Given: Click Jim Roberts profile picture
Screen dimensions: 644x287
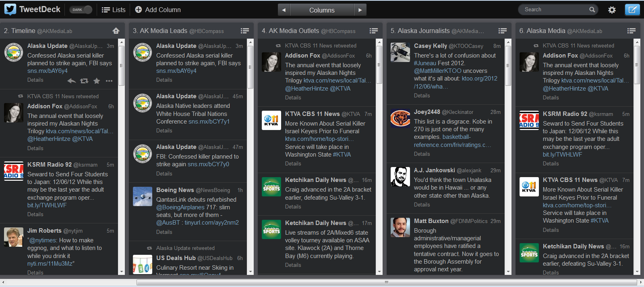Looking at the screenshot, I should coord(14,237).
